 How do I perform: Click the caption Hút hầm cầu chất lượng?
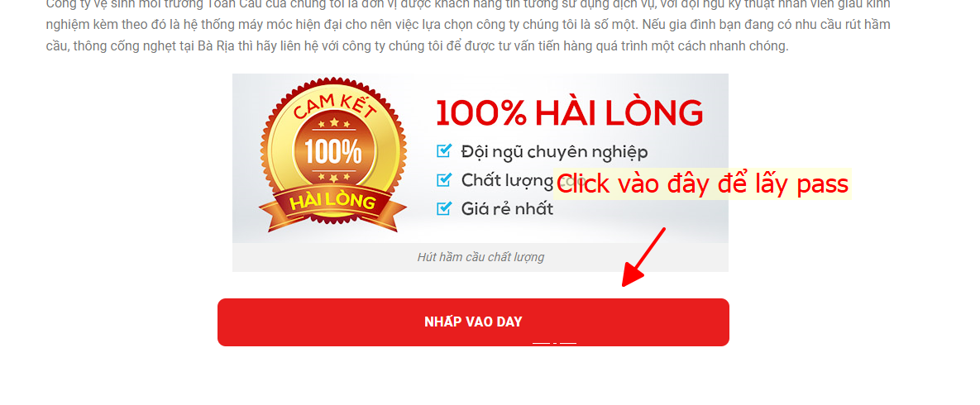click(480, 257)
